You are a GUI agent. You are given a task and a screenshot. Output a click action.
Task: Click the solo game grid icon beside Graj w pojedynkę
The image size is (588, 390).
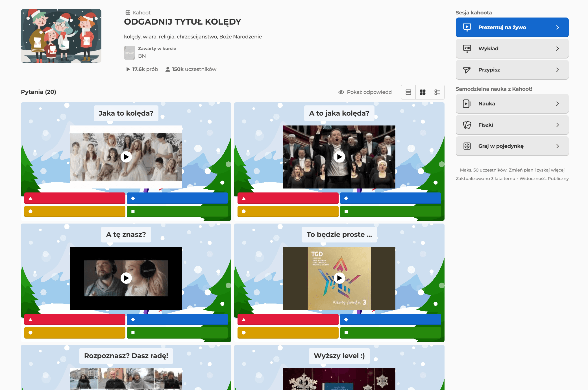click(467, 146)
